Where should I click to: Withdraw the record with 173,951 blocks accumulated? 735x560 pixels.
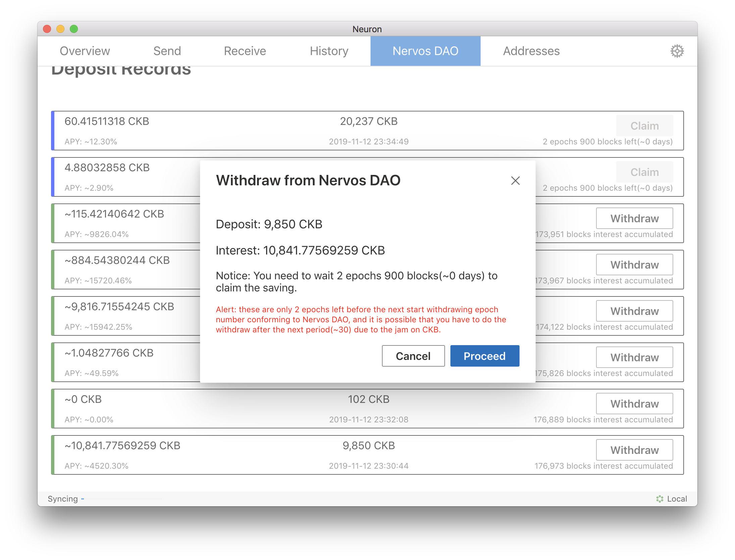(634, 218)
